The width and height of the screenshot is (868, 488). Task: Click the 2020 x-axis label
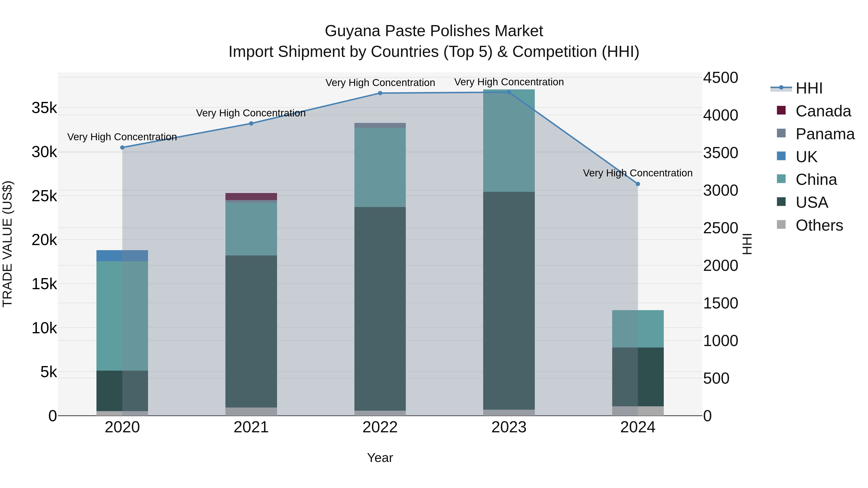[x=122, y=427]
